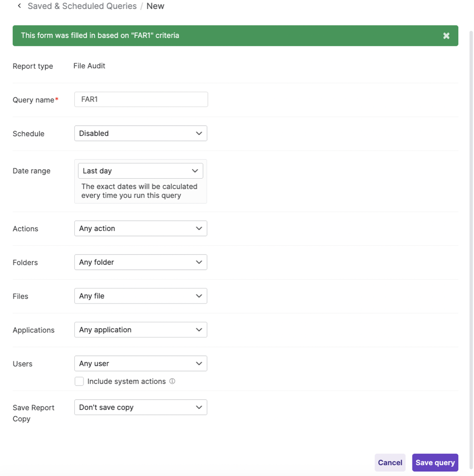Go to Saved & Scheduled Queries breadcrumb
Viewport: 474px width, 476px height.
(82, 6)
